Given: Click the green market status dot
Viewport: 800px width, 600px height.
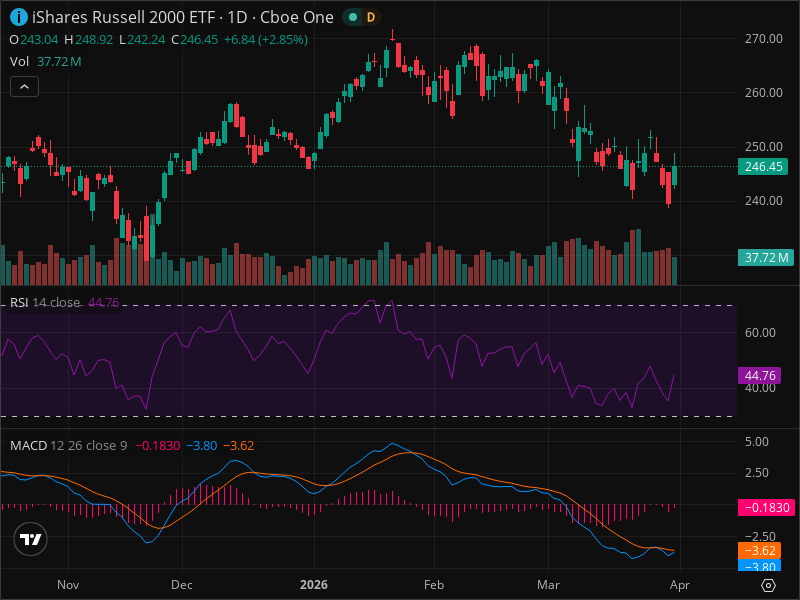Looking at the screenshot, I should point(353,17).
